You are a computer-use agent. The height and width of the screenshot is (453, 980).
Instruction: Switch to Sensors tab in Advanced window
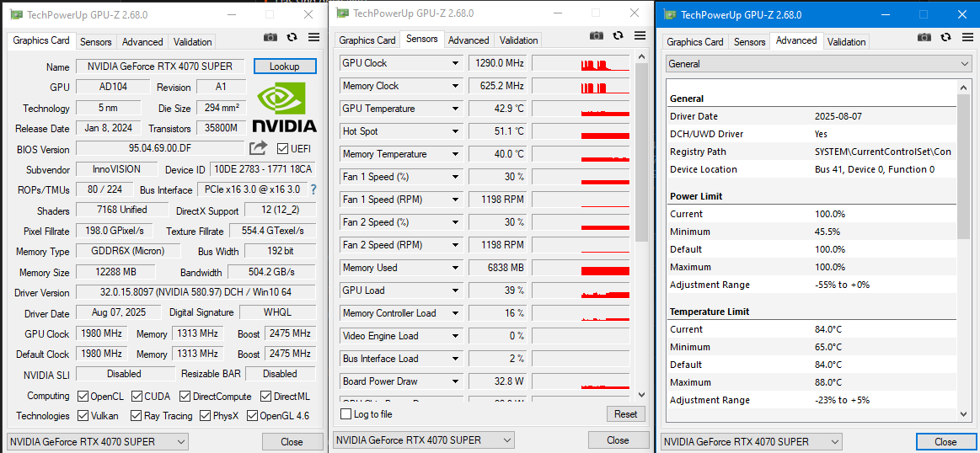pyautogui.click(x=749, y=42)
